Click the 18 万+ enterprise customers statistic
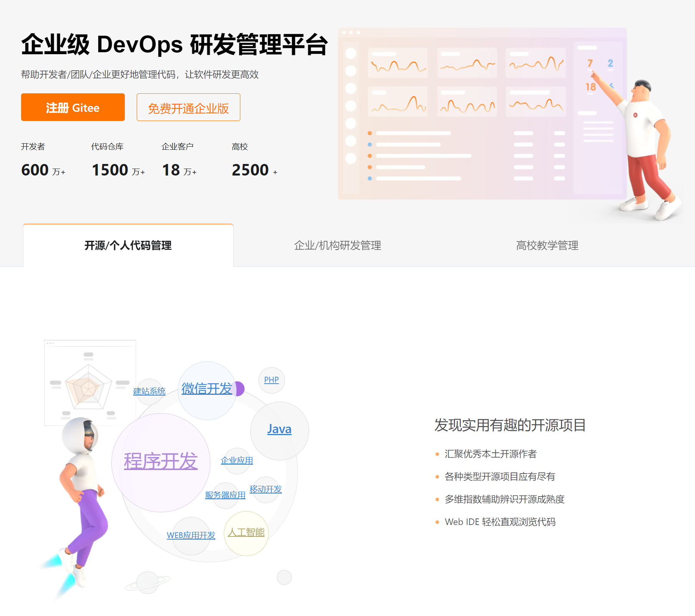 tap(180, 170)
